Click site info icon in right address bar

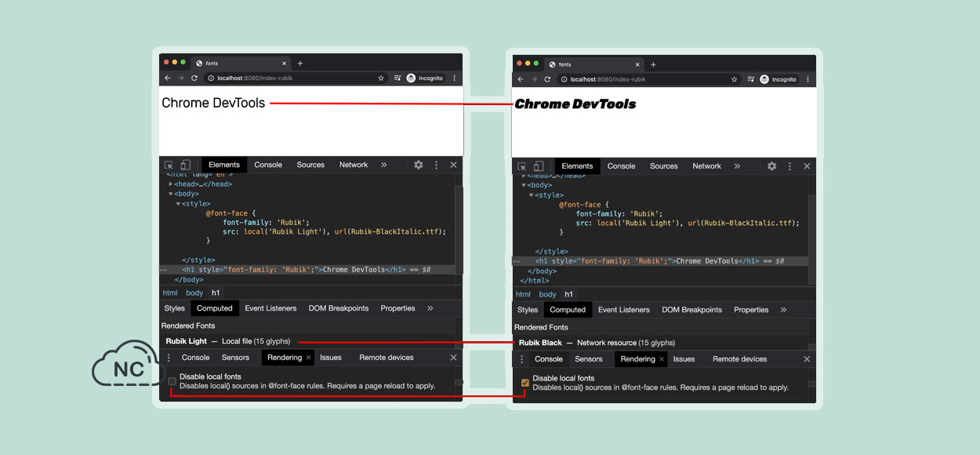563,79
